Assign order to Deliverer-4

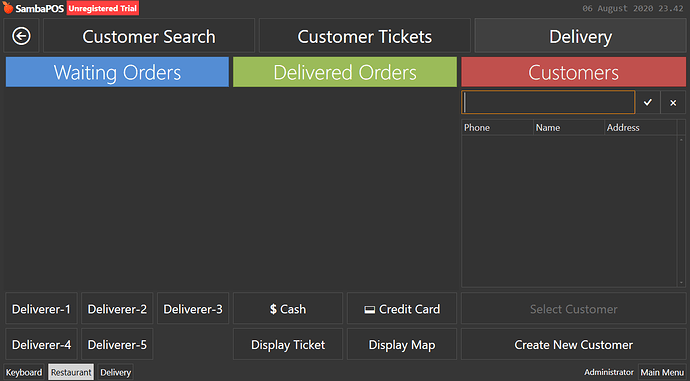point(41,344)
